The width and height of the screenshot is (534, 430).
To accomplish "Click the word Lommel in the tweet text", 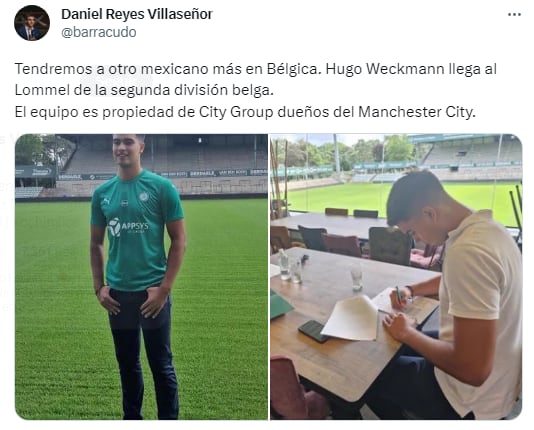I will pos(42,90).
